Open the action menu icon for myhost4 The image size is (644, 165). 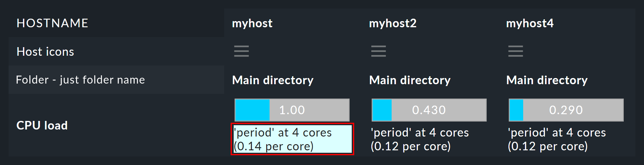coord(516,51)
